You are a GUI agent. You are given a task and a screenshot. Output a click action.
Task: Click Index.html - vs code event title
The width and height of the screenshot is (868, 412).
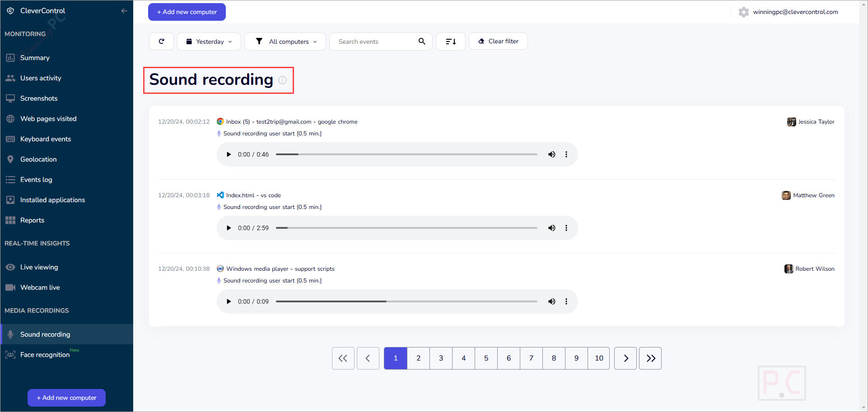(253, 195)
